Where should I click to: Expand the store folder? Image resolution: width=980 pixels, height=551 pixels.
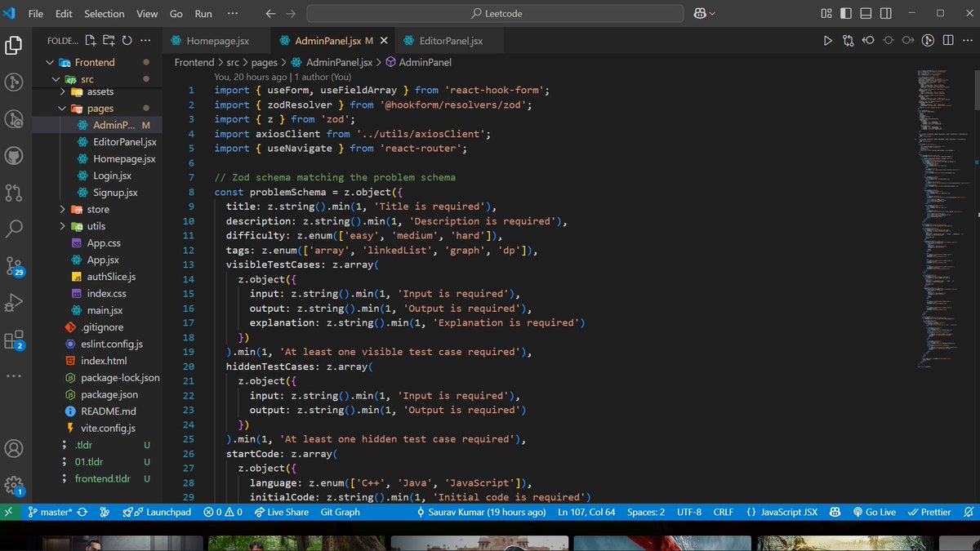click(63, 209)
